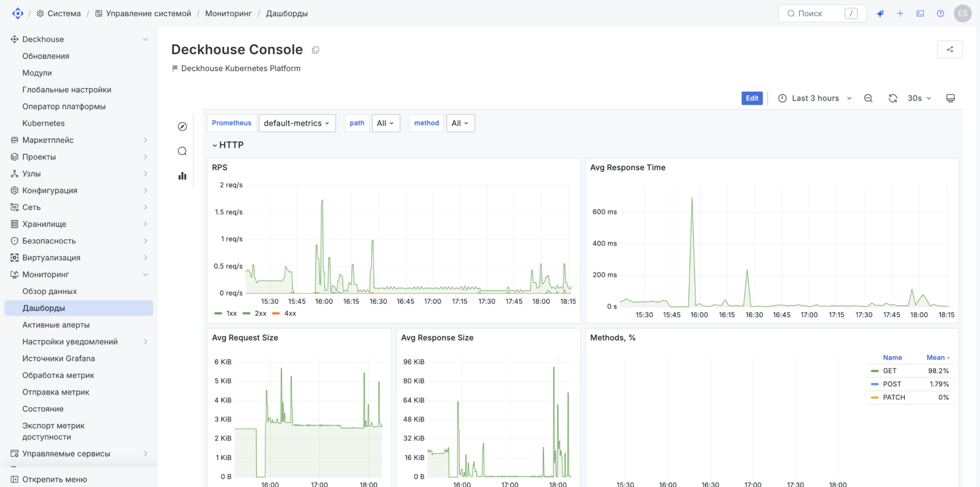Open the compass explore icon
The image size is (980, 487).
coord(182,126)
